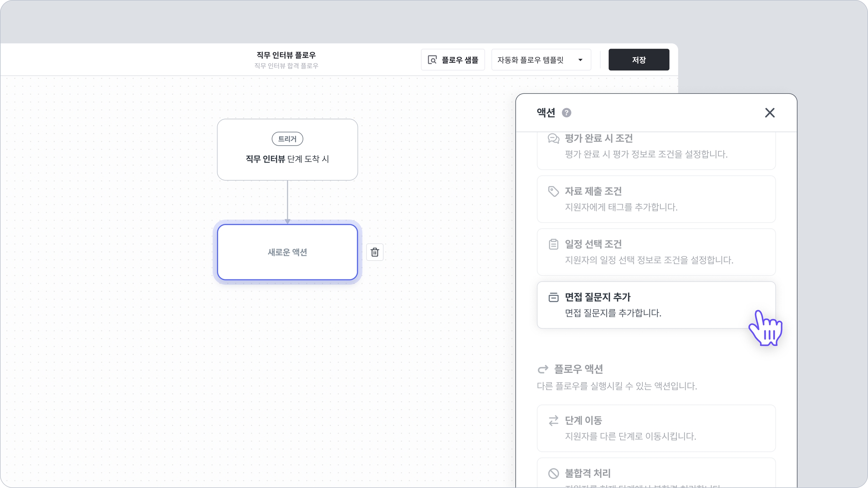Click the 트리거 node 직무 인터뷰 단계 도착 시
The width and height of the screenshot is (868, 488).
287,150
